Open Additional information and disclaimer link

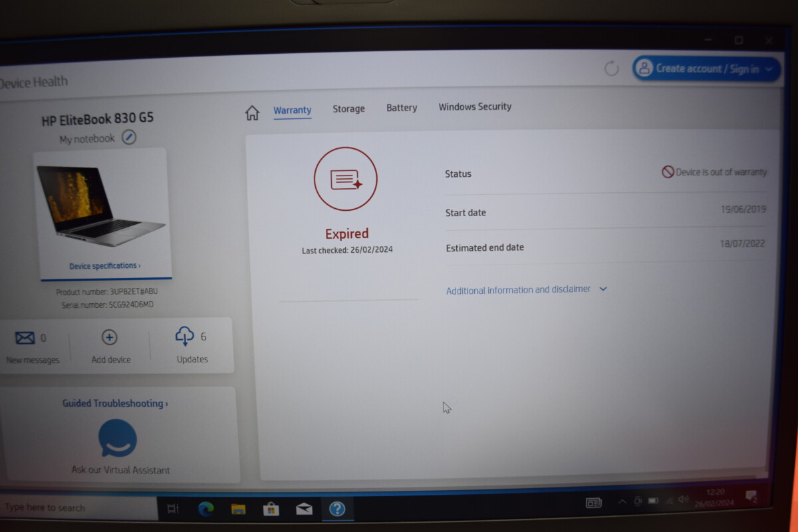coord(518,290)
